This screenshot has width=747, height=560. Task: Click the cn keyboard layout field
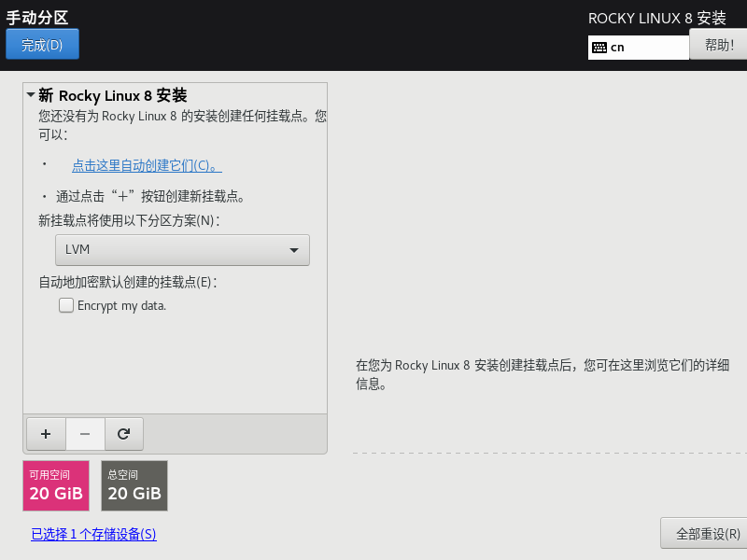[x=639, y=48]
